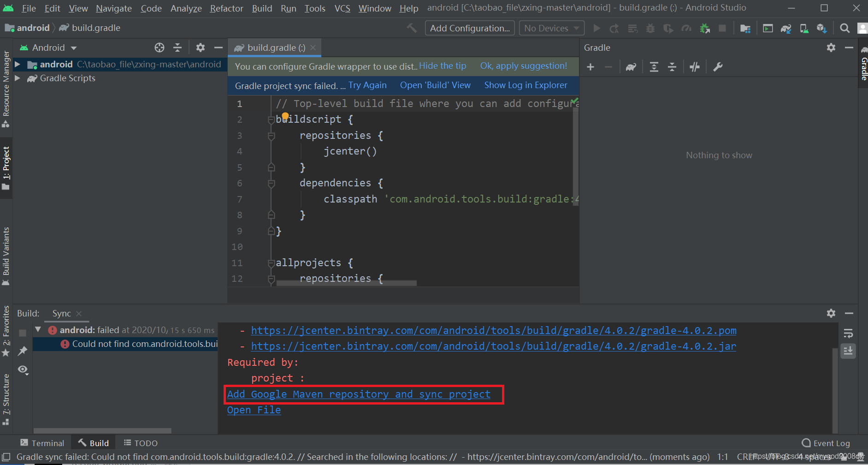Click the Profile app icon

point(686,28)
